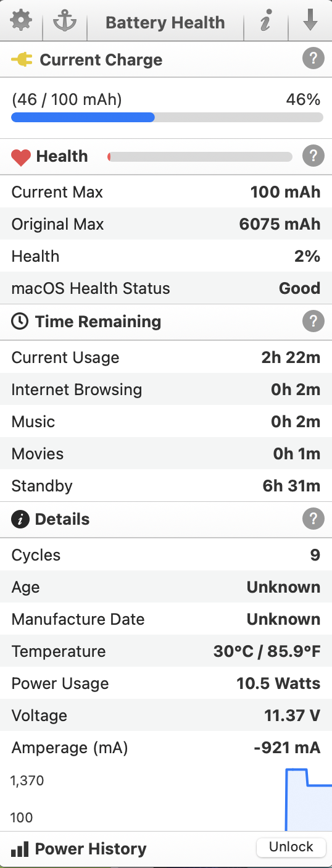Open help for Current Charge section

coord(313,59)
